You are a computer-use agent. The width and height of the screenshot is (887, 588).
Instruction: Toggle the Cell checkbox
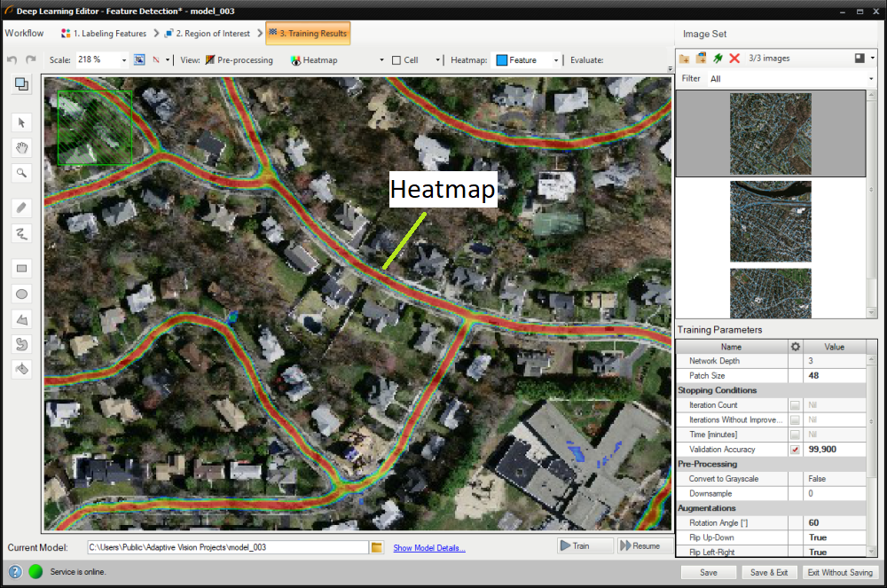pyautogui.click(x=396, y=60)
